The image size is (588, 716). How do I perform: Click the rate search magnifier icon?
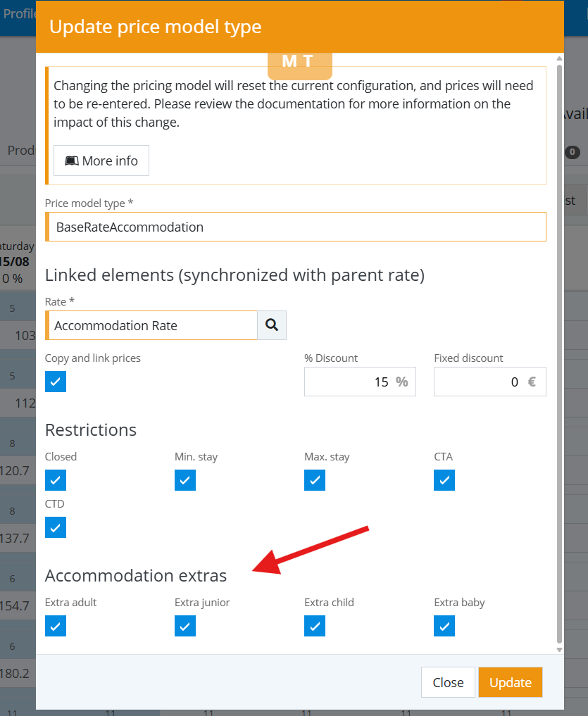[272, 325]
